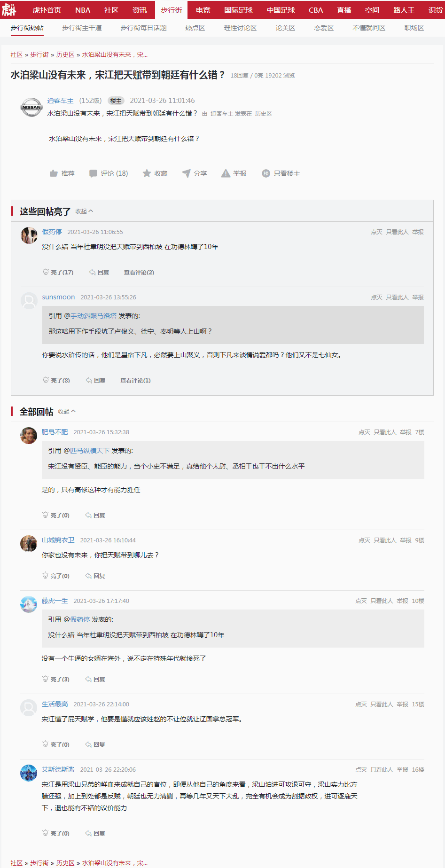The height and width of the screenshot is (868, 445).
Task: Open the NBA menu item
Action: pos(83,10)
